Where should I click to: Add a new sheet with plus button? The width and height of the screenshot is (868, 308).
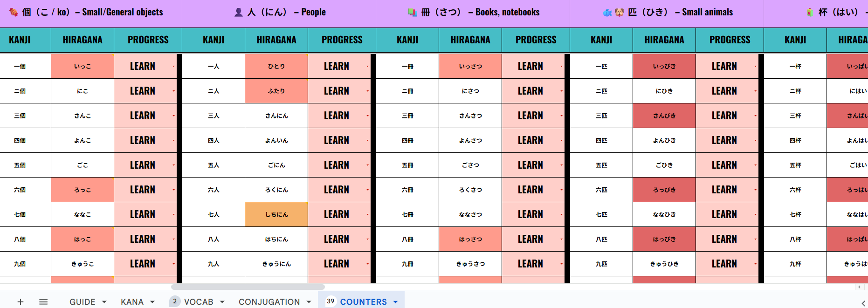click(x=21, y=302)
